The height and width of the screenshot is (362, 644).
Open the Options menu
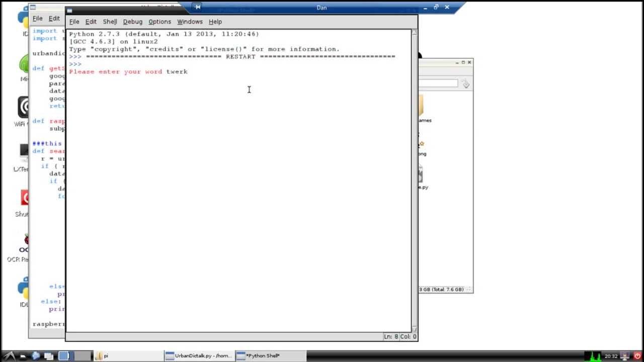[x=159, y=22]
